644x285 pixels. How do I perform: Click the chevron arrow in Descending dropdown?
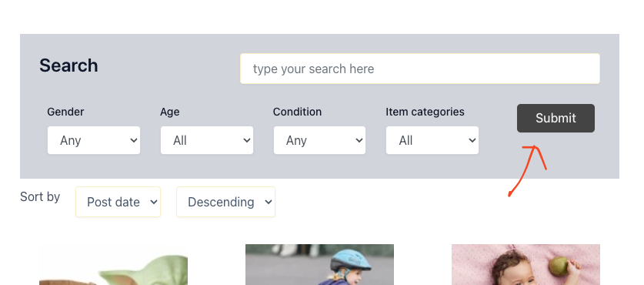click(x=269, y=202)
